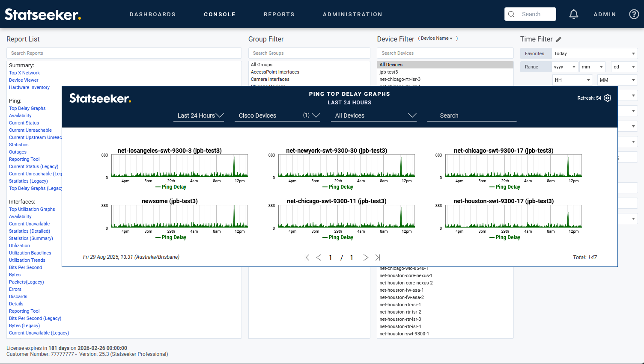Image resolution: width=644 pixels, height=364 pixels.
Task: Click the Time Filter pencil edit icon
Action: click(x=559, y=39)
